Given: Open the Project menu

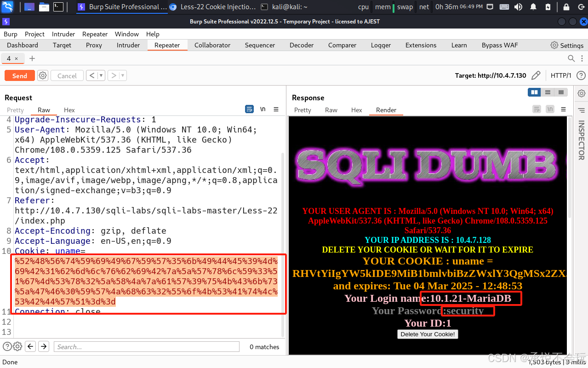Looking at the screenshot, I should [x=34, y=34].
